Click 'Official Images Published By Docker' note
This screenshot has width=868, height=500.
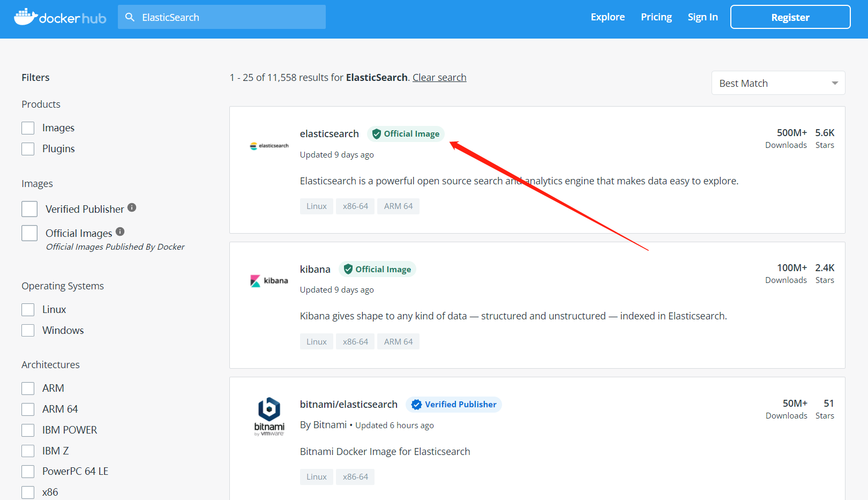pyautogui.click(x=115, y=247)
